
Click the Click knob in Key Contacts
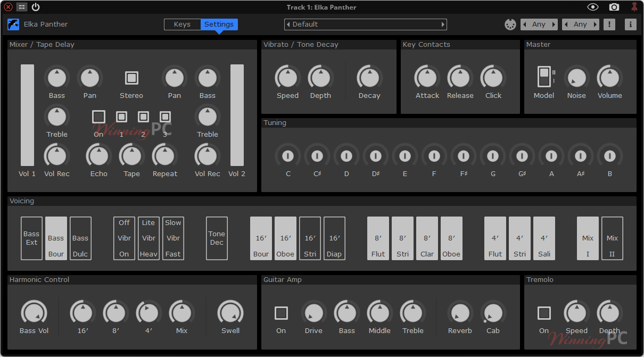coord(493,78)
